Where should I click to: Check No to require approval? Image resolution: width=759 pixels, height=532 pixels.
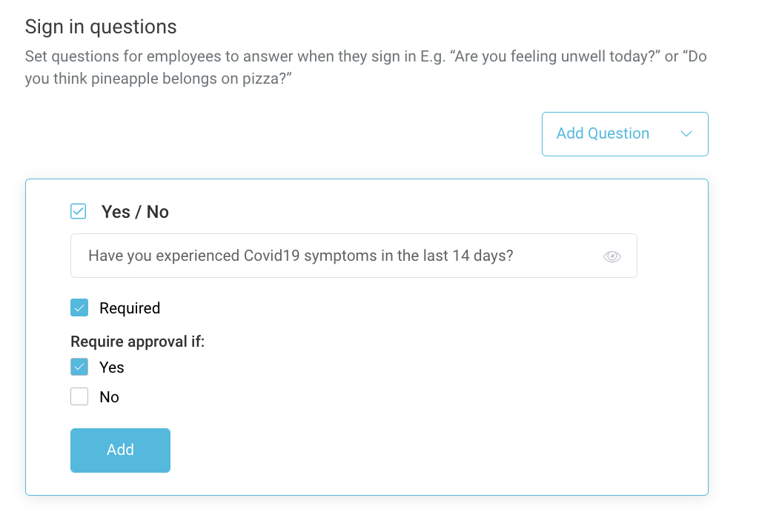pos(79,396)
